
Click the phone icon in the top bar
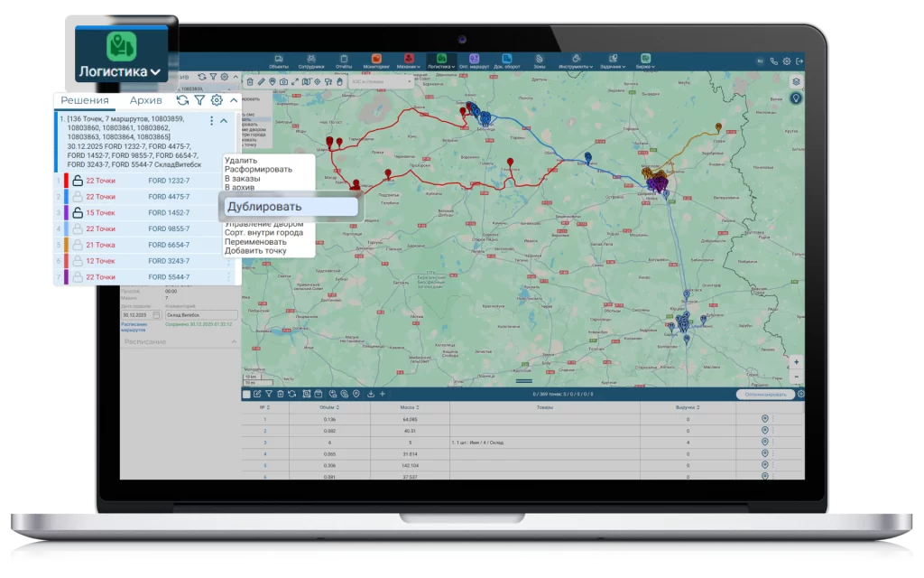(x=773, y=61)
